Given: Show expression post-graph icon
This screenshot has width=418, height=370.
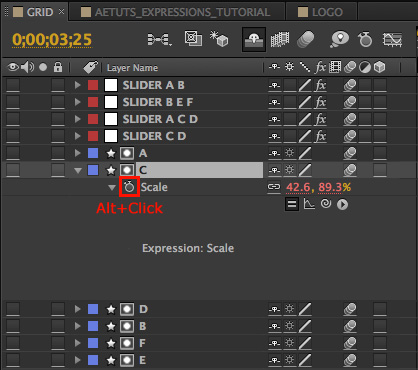Looking at the screenshot, I should point(309,204).
